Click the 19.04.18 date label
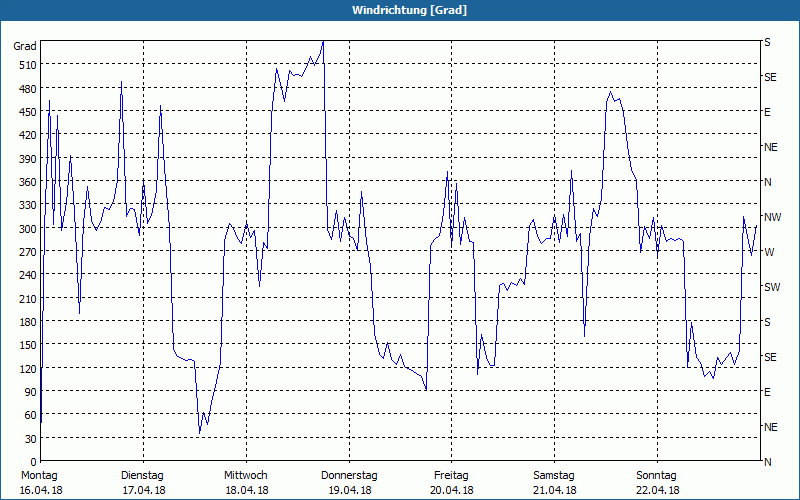The width and height of the screenshot is (800, 500). click(x=349, y=491)
